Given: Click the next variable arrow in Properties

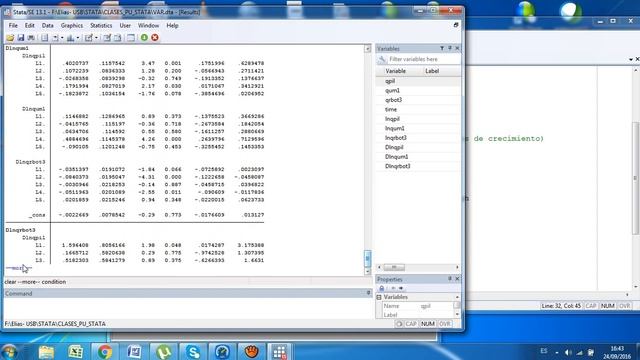Looking at the screenshot, I should [401, 288].
